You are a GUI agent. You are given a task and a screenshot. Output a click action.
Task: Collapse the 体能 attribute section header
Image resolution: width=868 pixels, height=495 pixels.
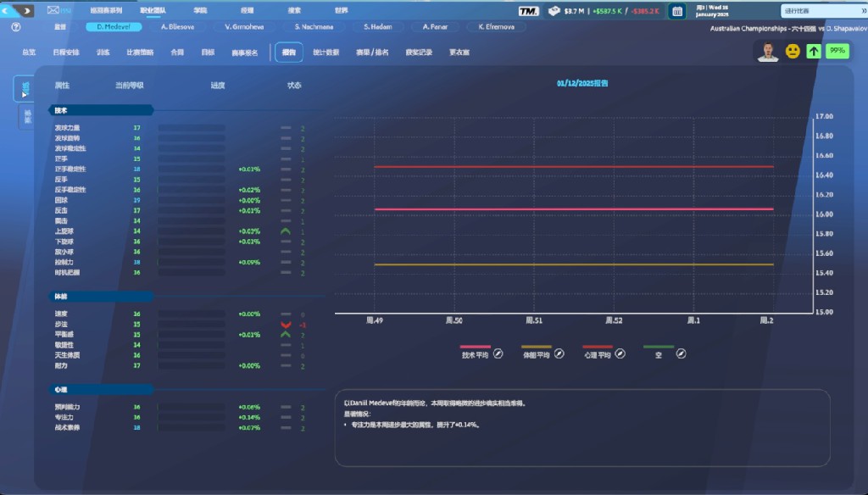click(101, 297)
